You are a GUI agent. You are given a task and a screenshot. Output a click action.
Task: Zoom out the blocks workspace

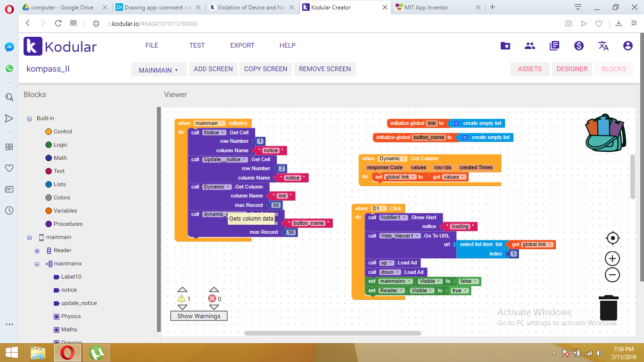tap(612, 275)
